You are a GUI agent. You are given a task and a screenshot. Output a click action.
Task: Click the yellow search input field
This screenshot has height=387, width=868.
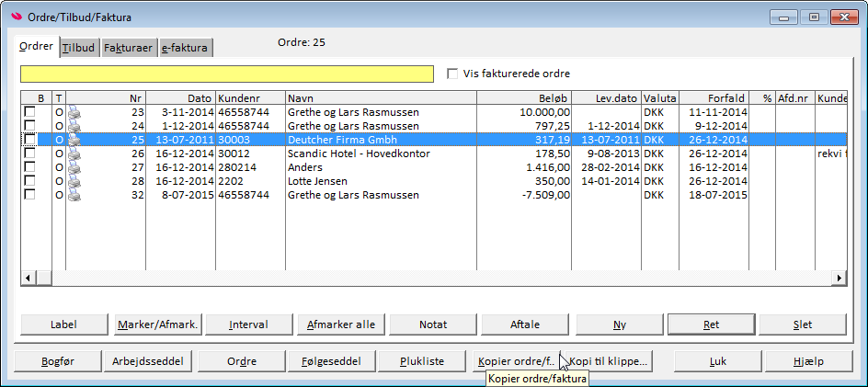[227, 74]
